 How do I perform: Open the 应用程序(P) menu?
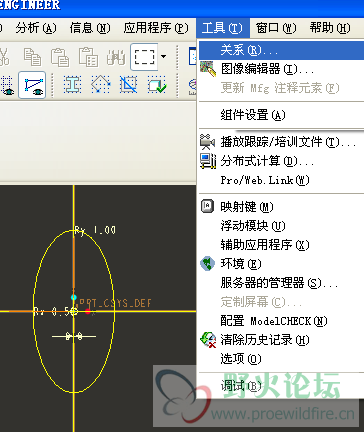(x=156, y=28)
